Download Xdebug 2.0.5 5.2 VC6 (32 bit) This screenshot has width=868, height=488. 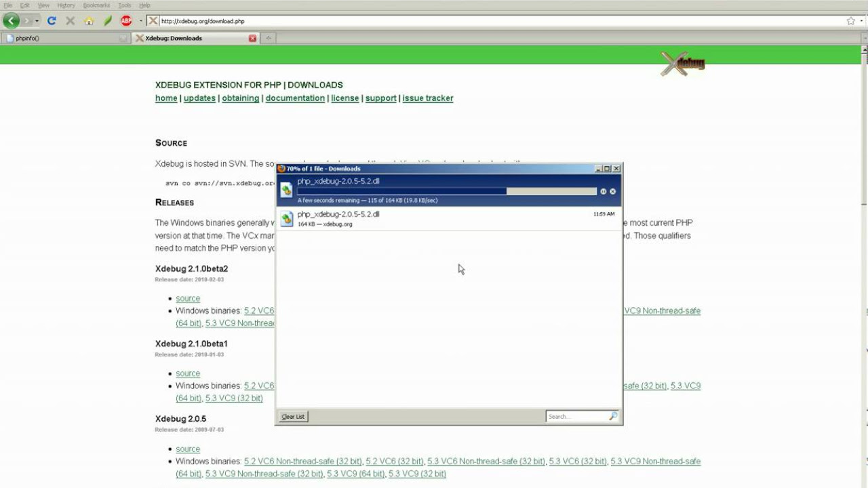395,462
